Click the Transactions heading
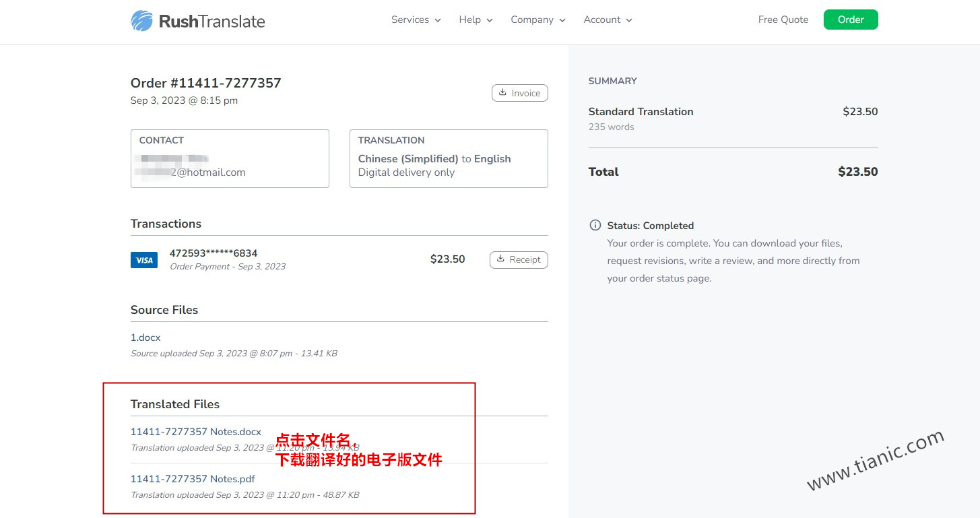The height and width of the screenshot is (518, 980). tap(166, 224)
